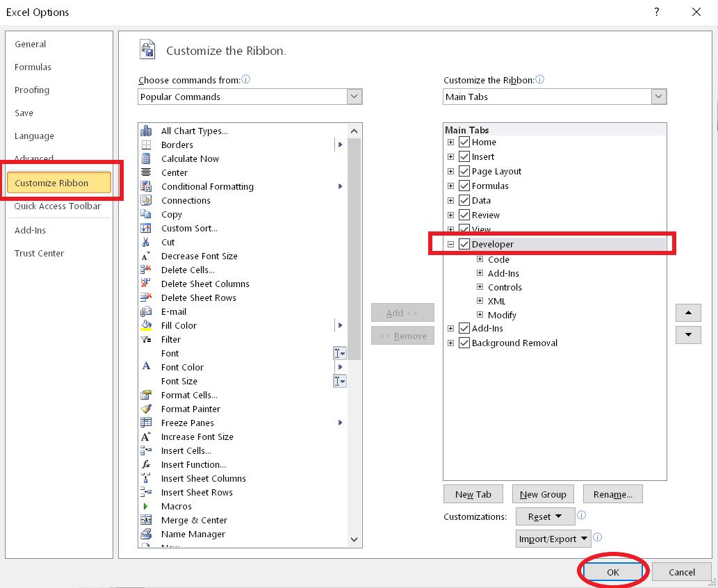The height and width of the screenshot is (588, 718).
Task: Click the Merge & Center icon
Action: pyautogui.click(x=146, y=520)
